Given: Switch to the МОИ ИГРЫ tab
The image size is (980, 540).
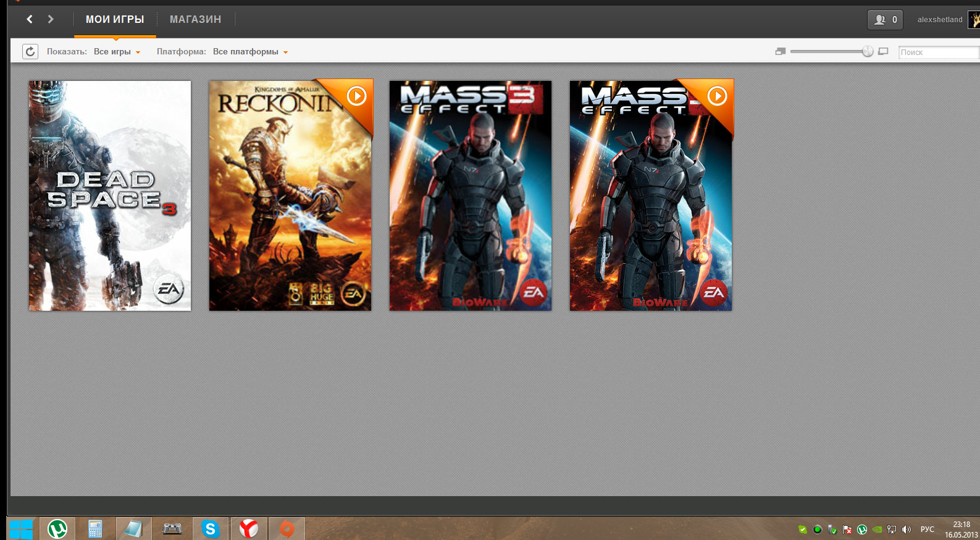Looking at the screenshot, I should click(115, 20).
